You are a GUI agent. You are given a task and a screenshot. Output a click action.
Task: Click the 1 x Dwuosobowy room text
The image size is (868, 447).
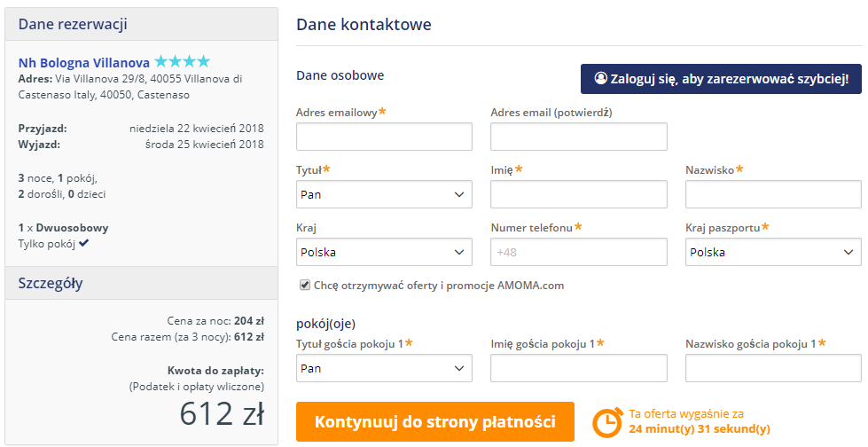(63, 228)
